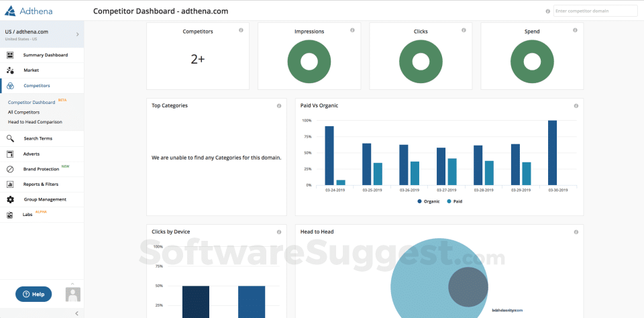Click the Clicks donut chart
644x318 pixels.
tap(421, 62)
